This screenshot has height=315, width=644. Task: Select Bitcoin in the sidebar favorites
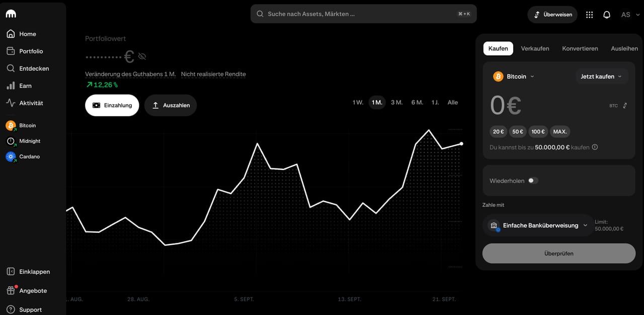point(21,126)
